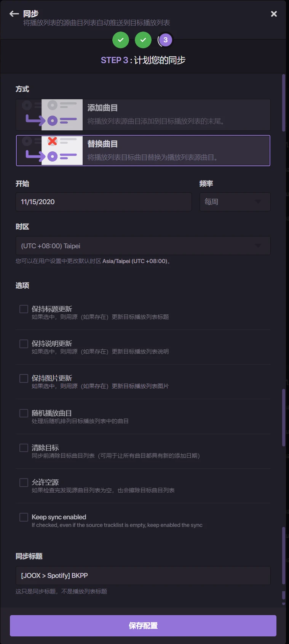The height and width of the screenshot is (644, 289).
Task: Toggle the 清除目标 checkbox
Action: (x=24, y=448)
